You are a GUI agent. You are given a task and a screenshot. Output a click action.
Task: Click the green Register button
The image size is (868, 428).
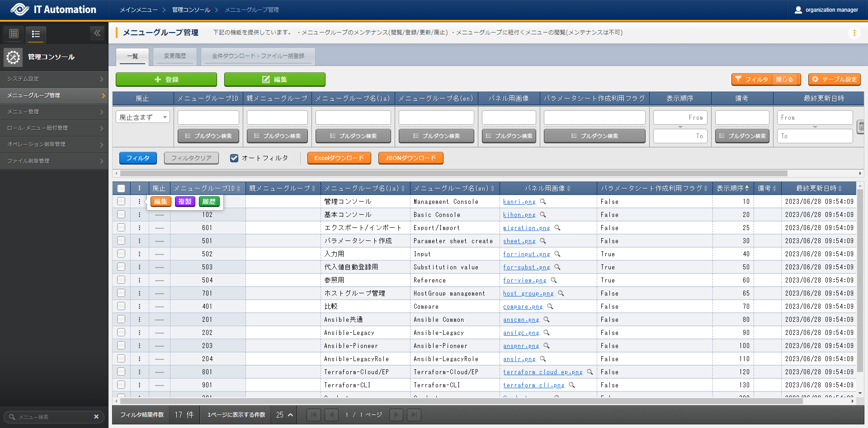(x=166, y=80)
